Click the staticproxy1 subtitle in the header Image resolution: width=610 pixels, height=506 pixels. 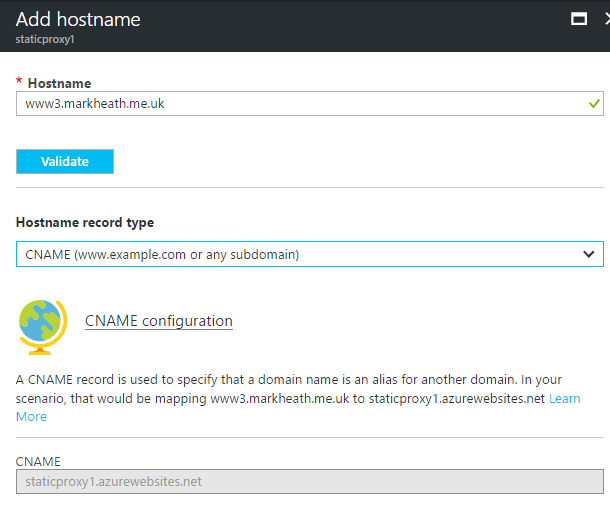point(45,39)
